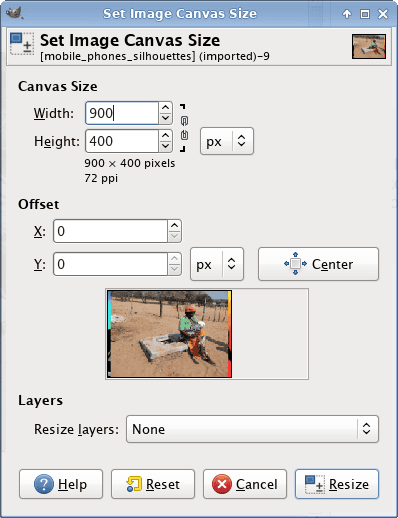Increase canvas Width with up arrow
This screenshot has height=518, width=398.
[x=166, y=108]
